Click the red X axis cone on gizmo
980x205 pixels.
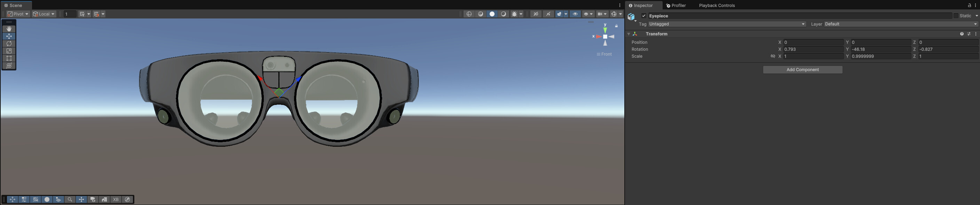click(x=599, y=37)
